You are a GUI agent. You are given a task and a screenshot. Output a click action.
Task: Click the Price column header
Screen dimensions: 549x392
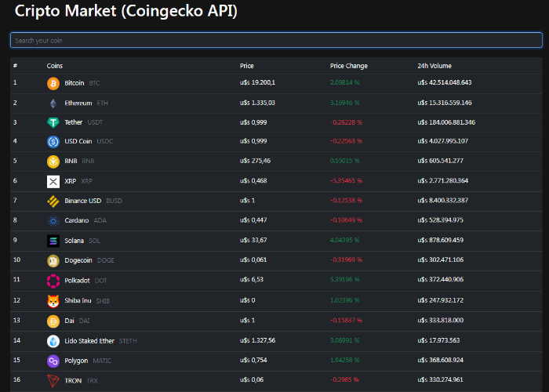point(246,66)
